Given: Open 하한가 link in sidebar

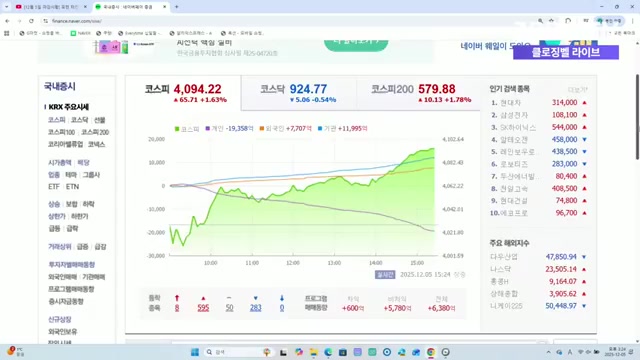Looking at the screenshot, I should 80,216.
